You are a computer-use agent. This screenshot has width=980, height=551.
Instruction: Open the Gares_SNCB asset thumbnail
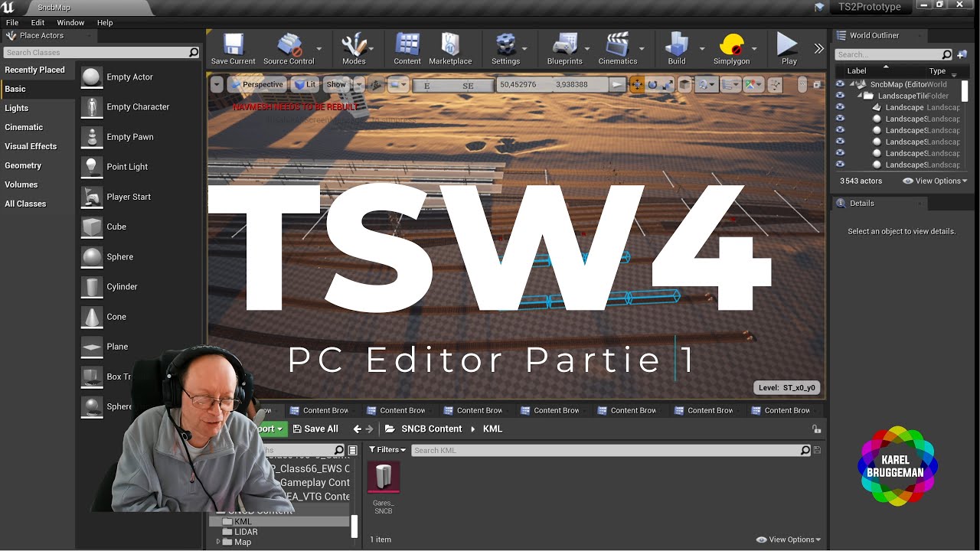coord(384,478)
